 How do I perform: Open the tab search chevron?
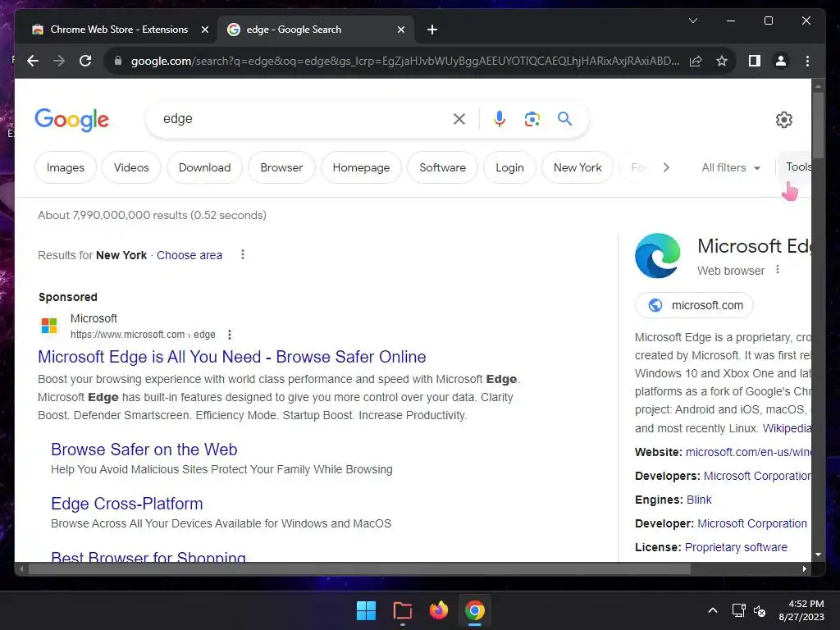tap(692, 21)
